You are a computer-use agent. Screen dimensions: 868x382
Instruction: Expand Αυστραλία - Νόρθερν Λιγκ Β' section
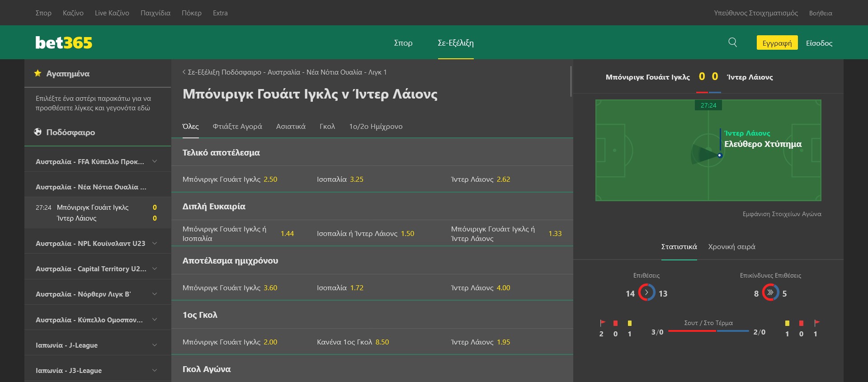(x=155, y=294)
